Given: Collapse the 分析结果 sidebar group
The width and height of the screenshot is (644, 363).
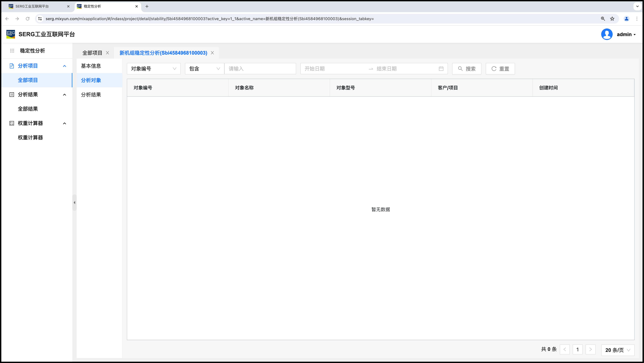Looking at the screenshot, I should coord(64,95).
